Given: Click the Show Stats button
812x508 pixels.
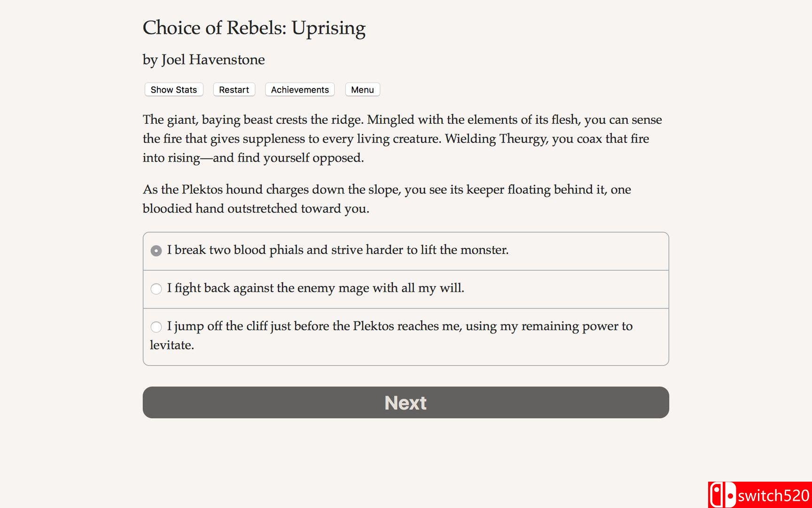Looking at the screenshot, I should click(173, 89).
